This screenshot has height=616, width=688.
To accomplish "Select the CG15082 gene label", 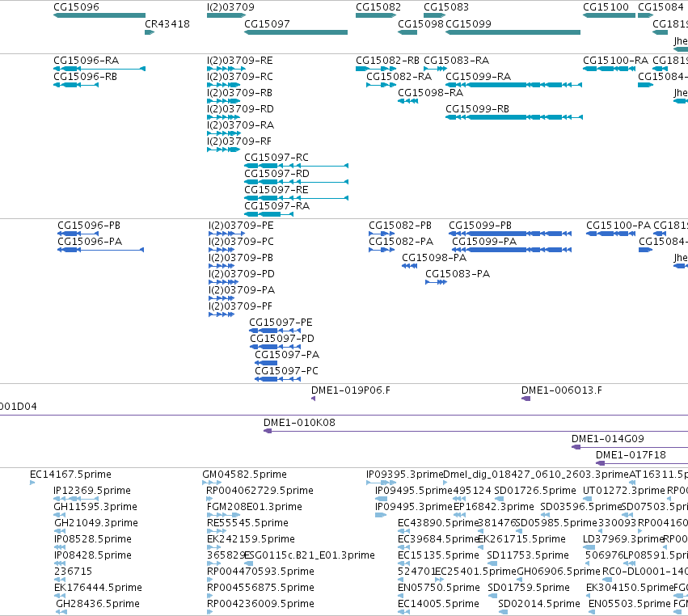I will pos(378,7).
